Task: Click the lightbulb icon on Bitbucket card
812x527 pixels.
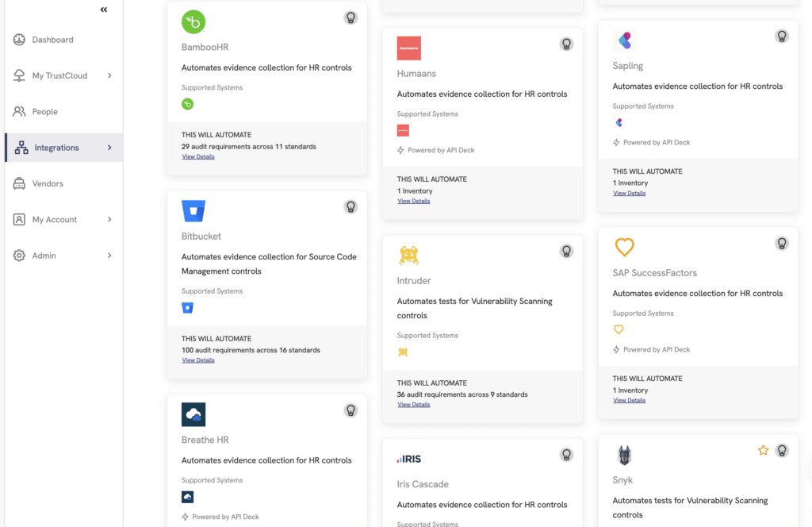Action: point(350,207)
